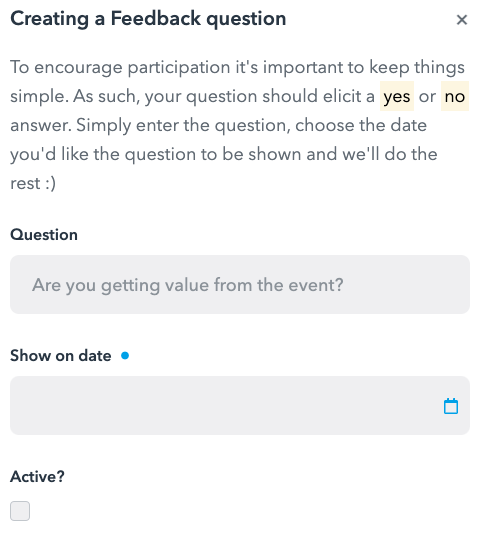Click the "Question" field label
Viewport: 486px width, 546px height.
(x=44, y=235)
